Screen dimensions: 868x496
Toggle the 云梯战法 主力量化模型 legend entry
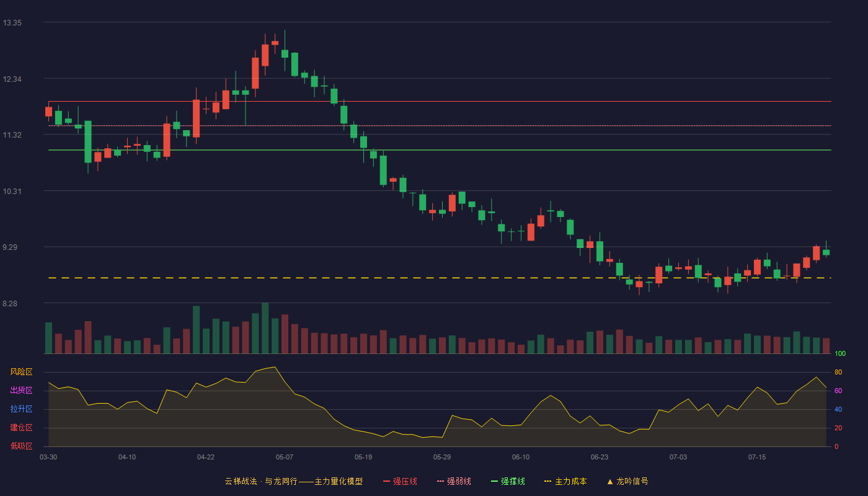click(294, 481)
